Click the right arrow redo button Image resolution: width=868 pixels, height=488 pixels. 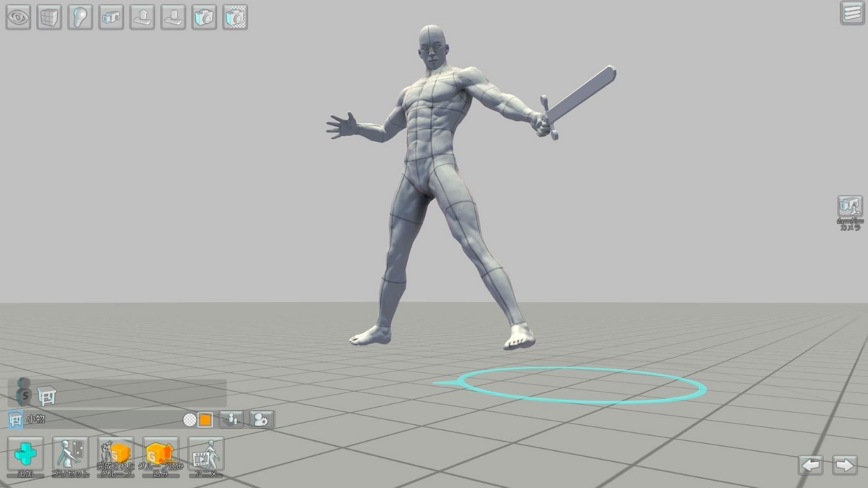(844, 465)
